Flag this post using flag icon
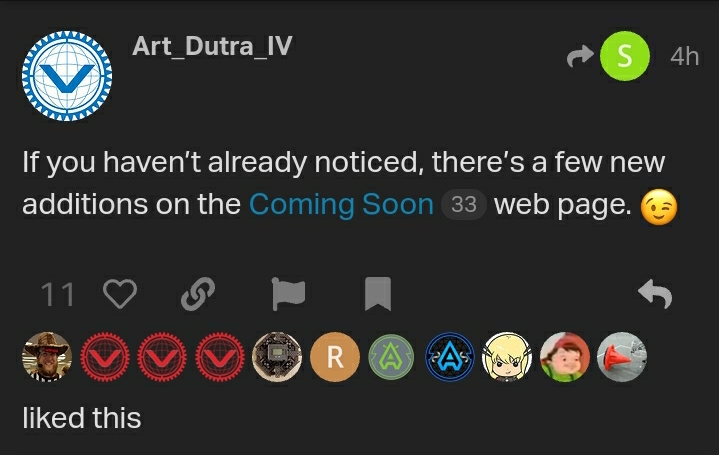 pyautogui.click(x=288, y=294)
